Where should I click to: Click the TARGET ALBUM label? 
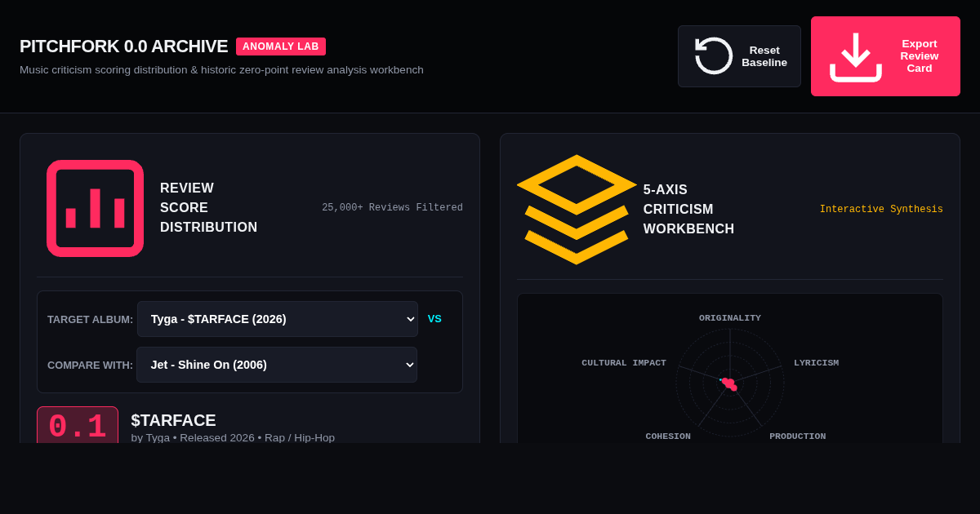[90, 319]
